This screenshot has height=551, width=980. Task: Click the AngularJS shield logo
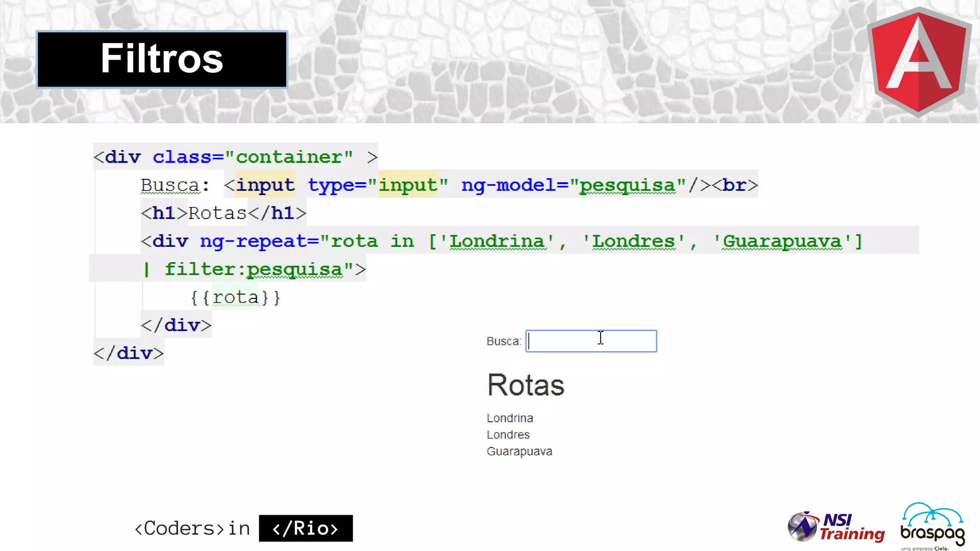point(919,62)
